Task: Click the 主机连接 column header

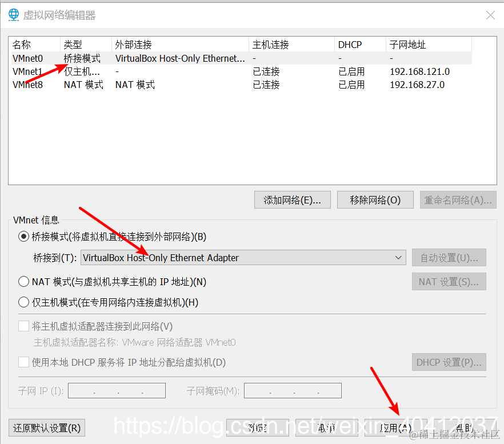Action: pos(291,45)
